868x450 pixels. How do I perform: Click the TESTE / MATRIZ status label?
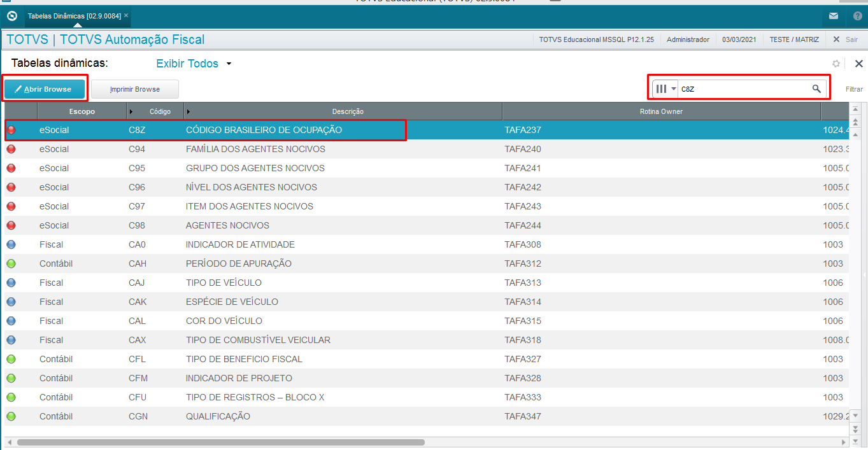pyautogui.click(x=794, y=39)
